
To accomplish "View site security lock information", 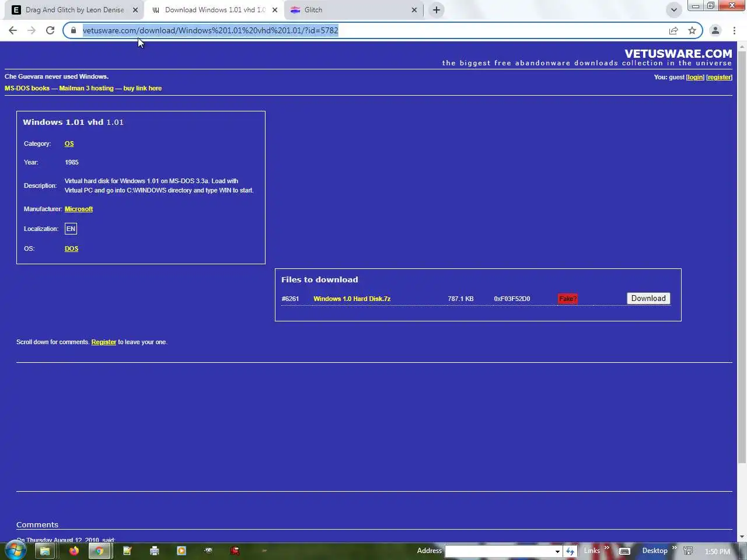I will click(74, 30).
